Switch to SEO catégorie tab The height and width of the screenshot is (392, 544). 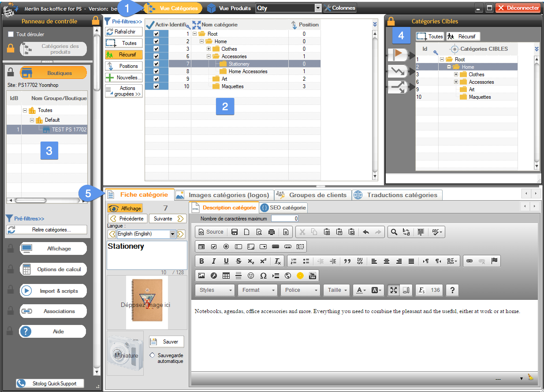coord(283,208)
